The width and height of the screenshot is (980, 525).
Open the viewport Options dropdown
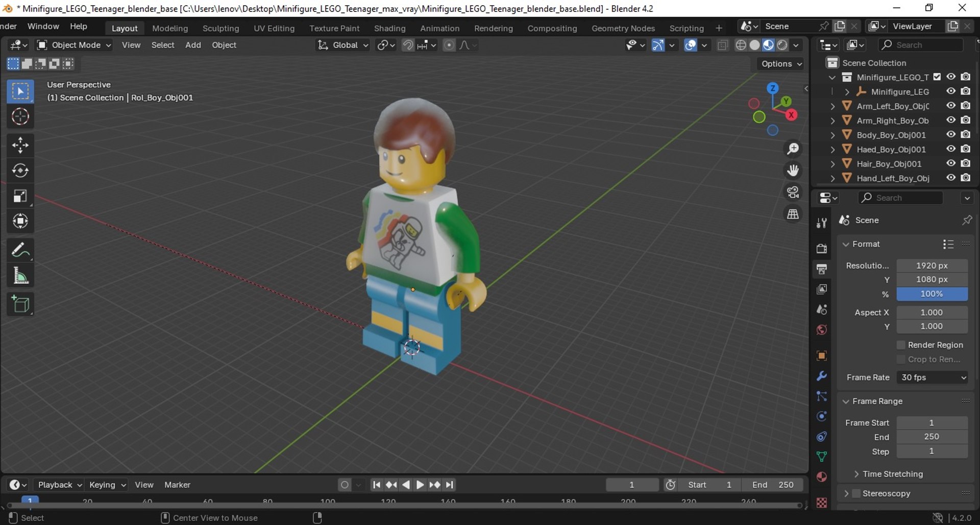pos(781,64)
